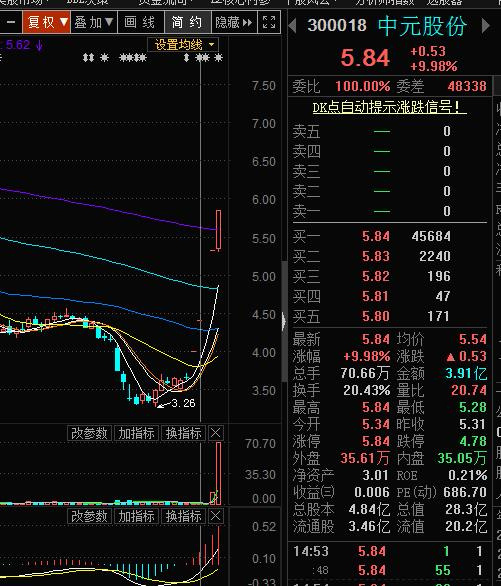This screenshot has height=586, width=501.
Task: Click the 买一 volume 45684
Action: point(431,237)
